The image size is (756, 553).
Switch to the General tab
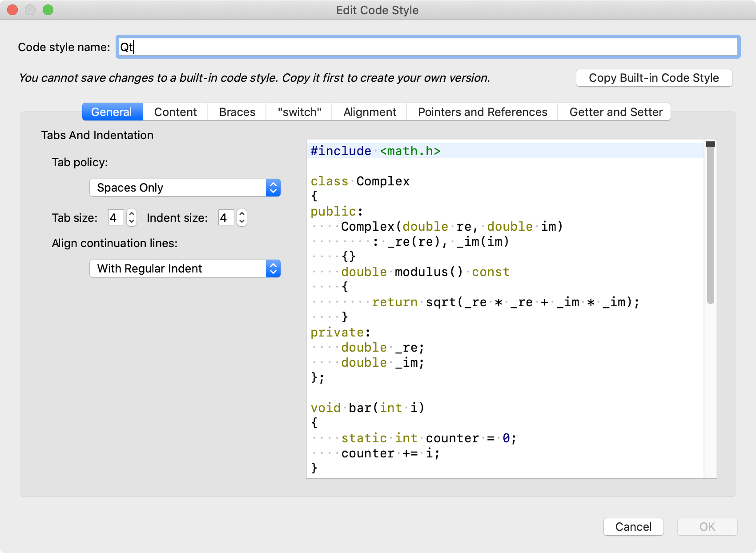coord(112,112)
